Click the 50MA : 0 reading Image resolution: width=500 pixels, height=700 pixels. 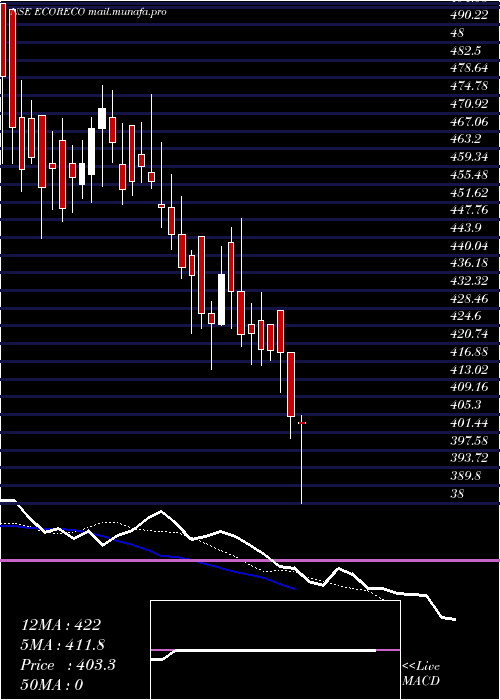click(52, 684)
